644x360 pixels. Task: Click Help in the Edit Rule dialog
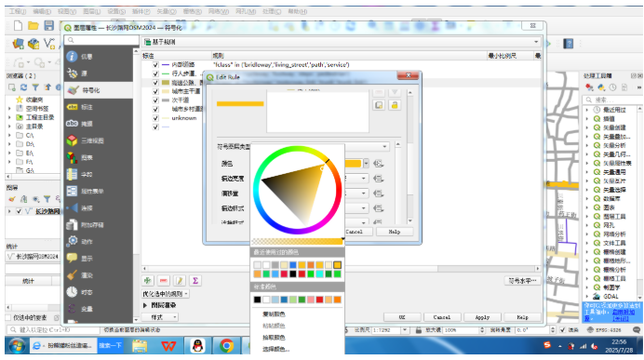point(395,232)
